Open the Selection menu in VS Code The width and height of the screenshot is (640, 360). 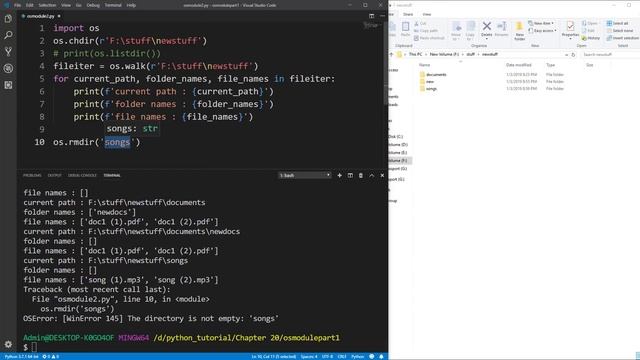coord(47,5)
